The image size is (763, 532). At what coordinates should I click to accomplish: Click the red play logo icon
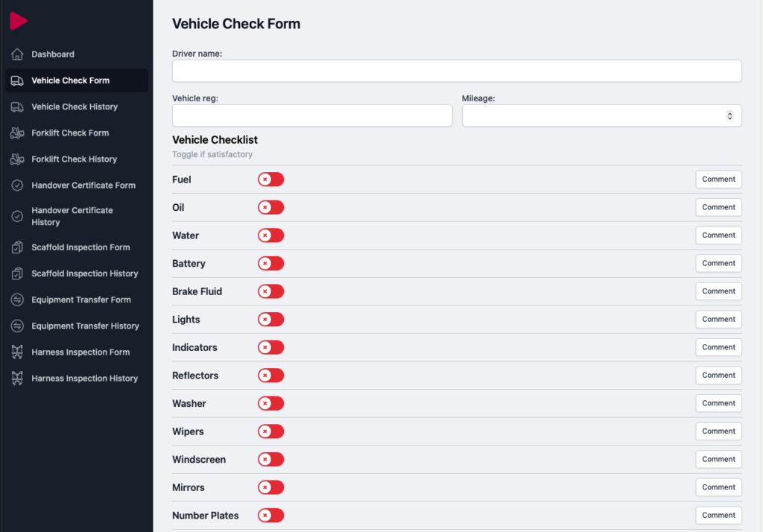coord(19,21)
